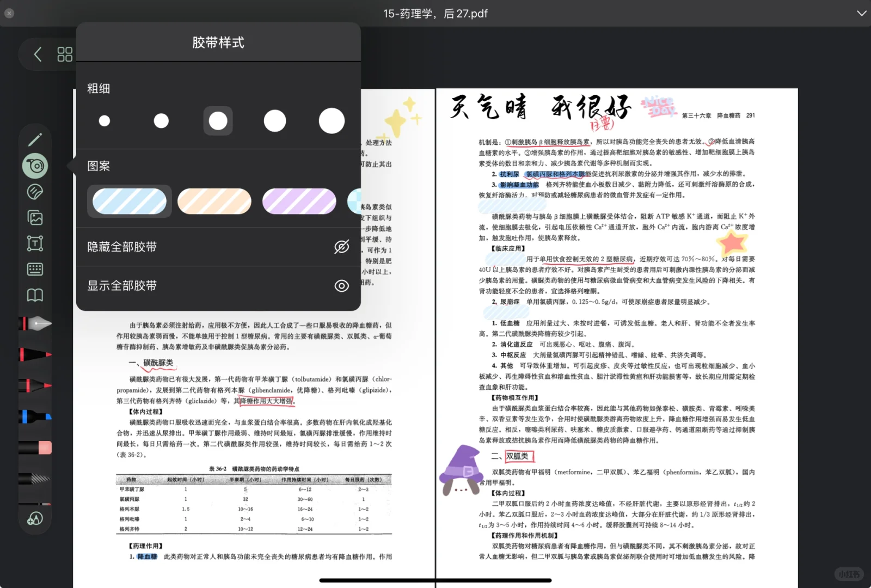Image resolution: width=871 pixels, height=588 pixels.
Task: Choose the second tape width dot
Action: pos(161,121)
